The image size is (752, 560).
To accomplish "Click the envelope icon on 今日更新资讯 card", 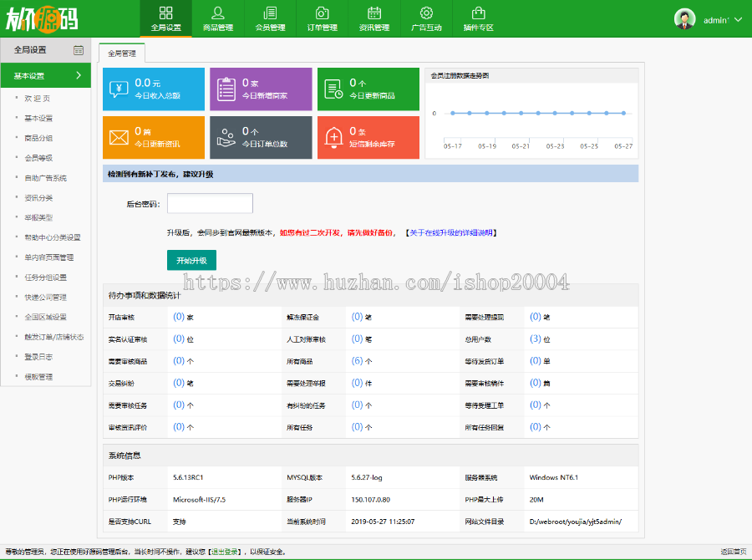I will point(119,137).
